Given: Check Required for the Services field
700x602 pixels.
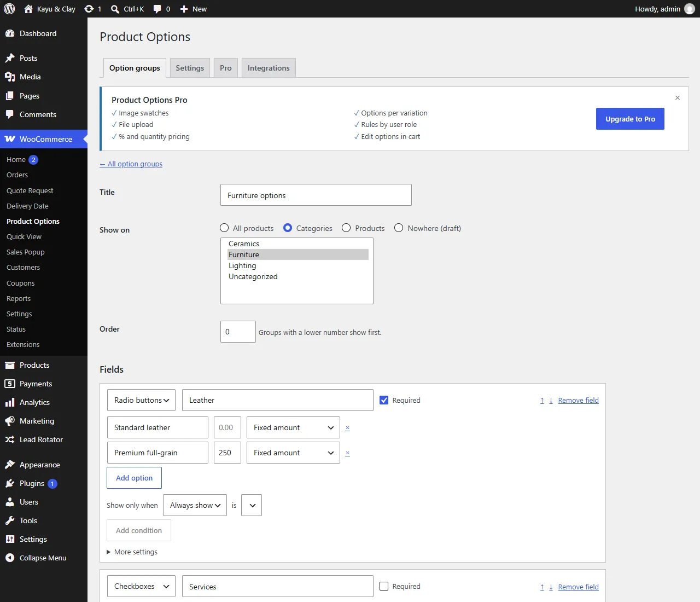Looking at the screenshot, I should [x=384, y=586].
